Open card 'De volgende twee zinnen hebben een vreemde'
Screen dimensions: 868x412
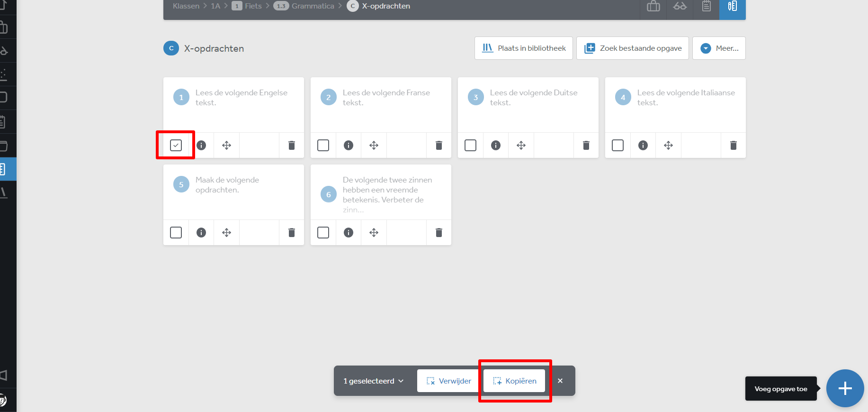381,192
